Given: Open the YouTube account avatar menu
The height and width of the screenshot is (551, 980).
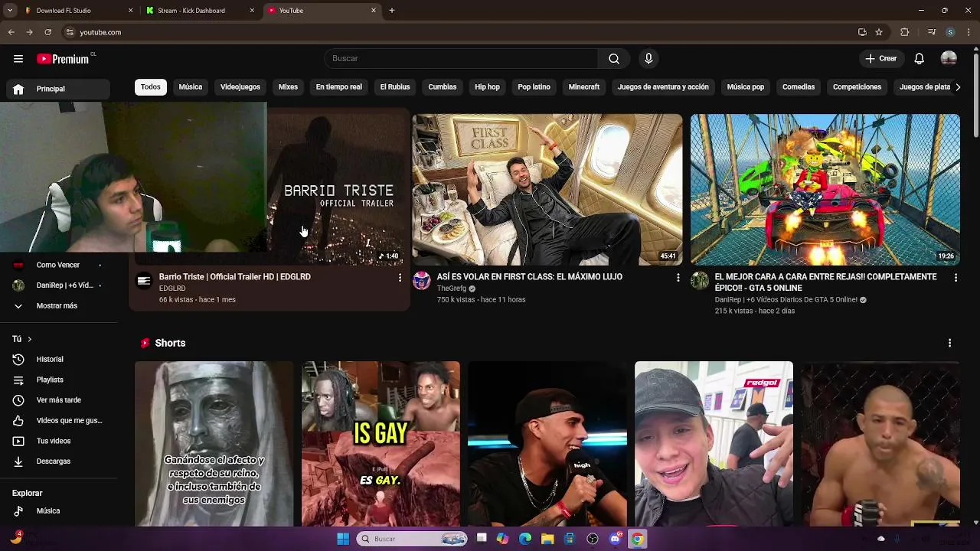Looking at the screenshot, I should [x=949, y=59].
